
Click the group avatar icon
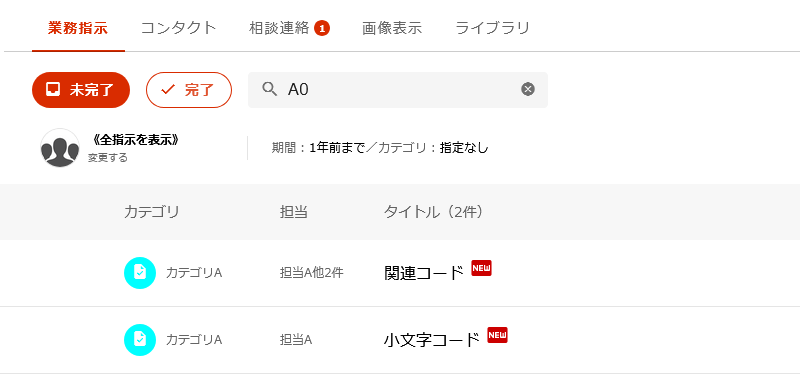60,148
